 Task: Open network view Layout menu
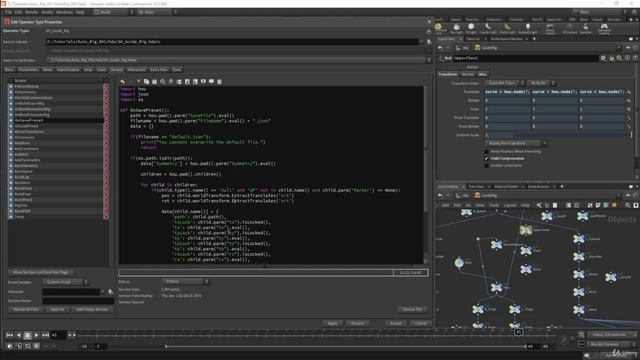[510, 205]
